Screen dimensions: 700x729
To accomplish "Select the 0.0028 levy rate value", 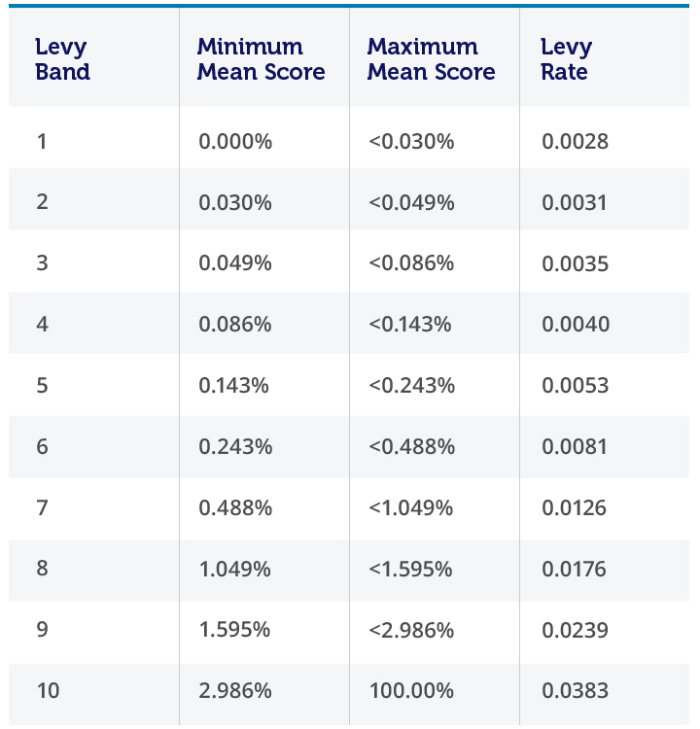I will click(575, 142).
